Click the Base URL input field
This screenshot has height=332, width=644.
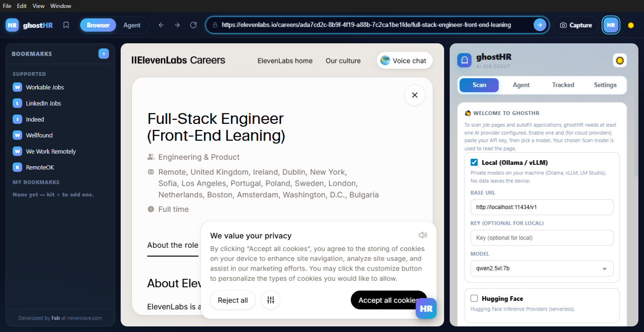pos(542,207)
